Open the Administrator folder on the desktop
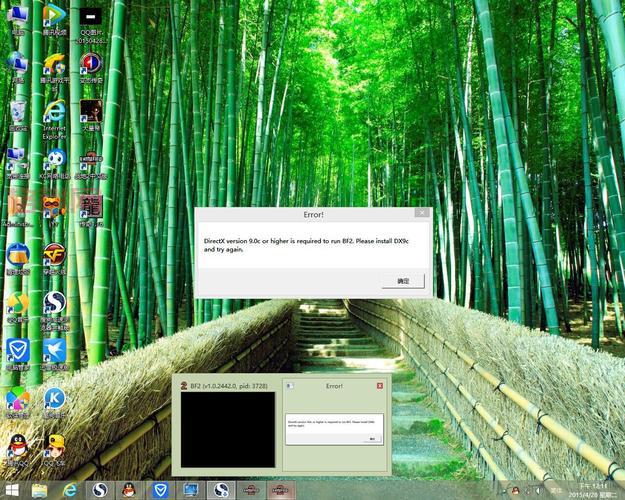 [x=18, y=211]
